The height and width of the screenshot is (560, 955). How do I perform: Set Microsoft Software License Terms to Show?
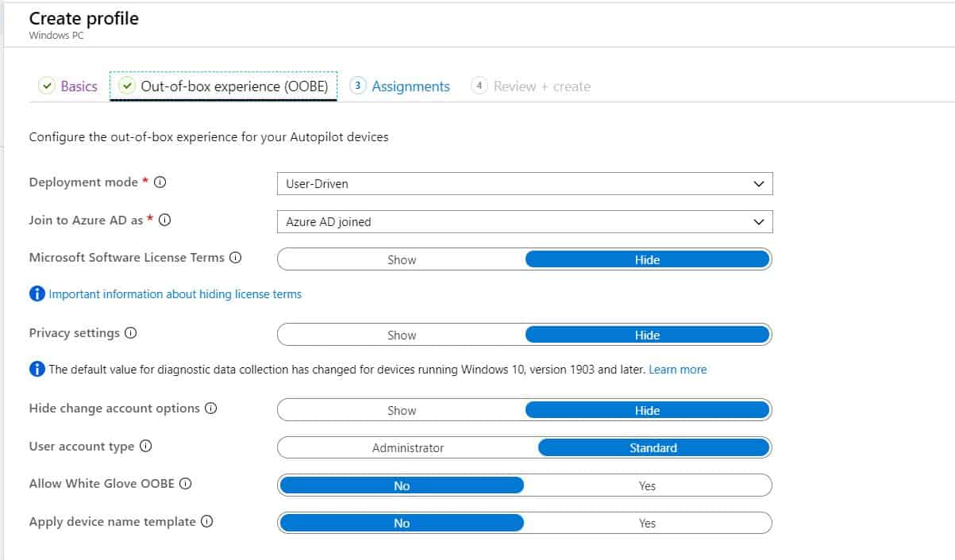click(401, 259)
